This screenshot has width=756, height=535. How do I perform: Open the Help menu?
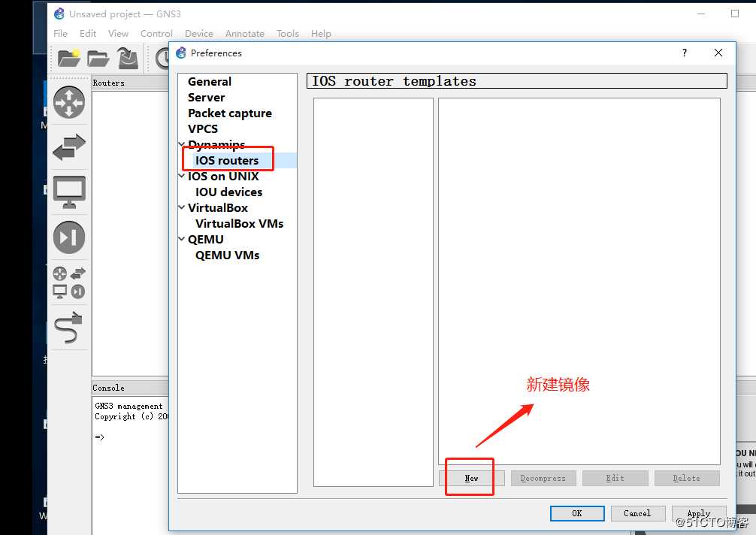[x=321, y=33]
